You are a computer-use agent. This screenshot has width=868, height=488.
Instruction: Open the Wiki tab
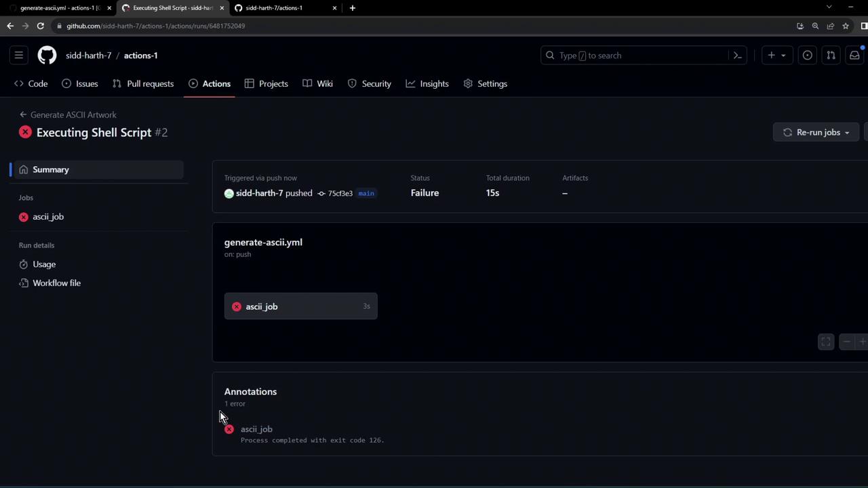(x=317, y=83)
